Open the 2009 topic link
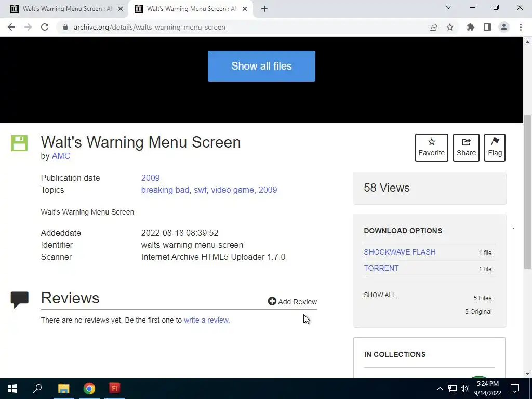 coord(268,190)
